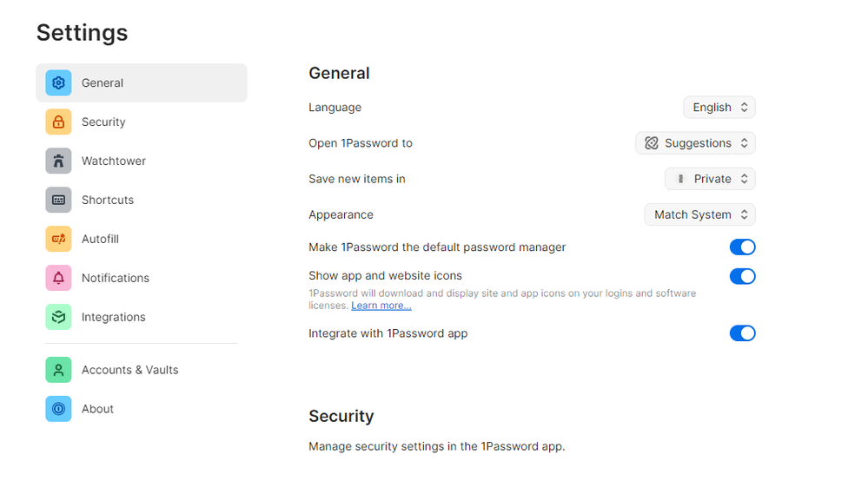
Task: Expand the Open 1Password to Suggestions dropdown
Action: (x=695, y=143)
